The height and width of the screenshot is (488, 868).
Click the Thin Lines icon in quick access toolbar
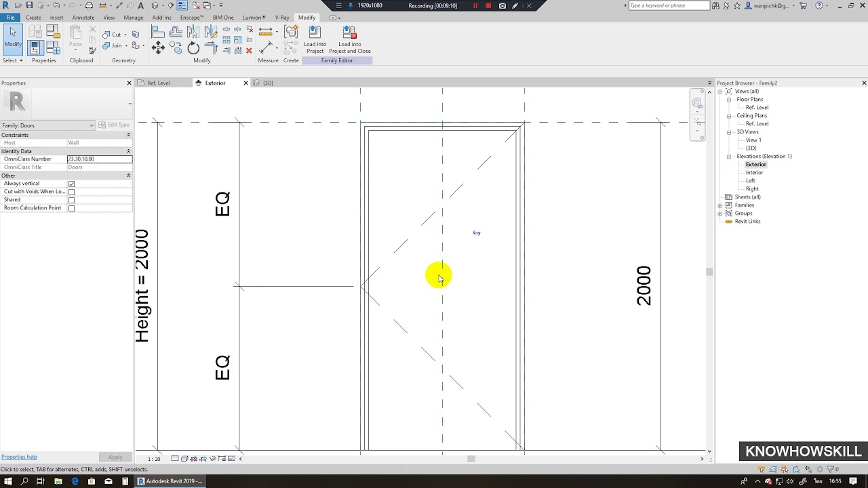pos(182,5)
